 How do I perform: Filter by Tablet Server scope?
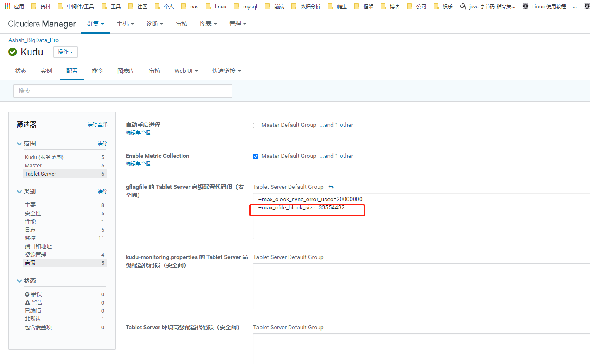coord(65,174)
